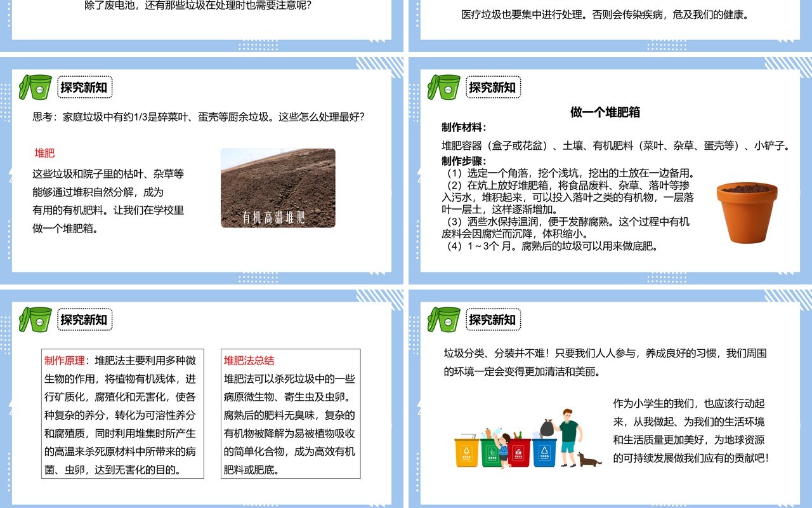Select the red heading 堆肥

click(x=45, y=153)
